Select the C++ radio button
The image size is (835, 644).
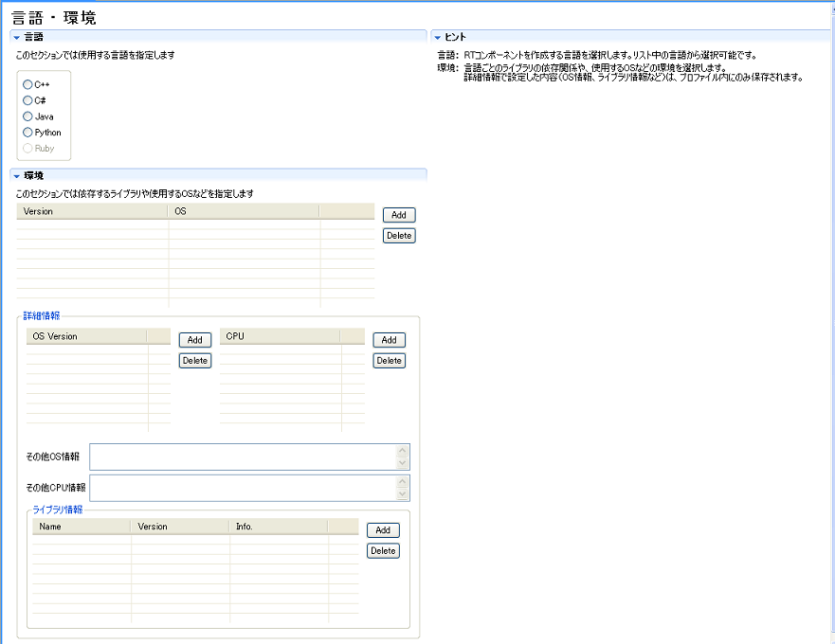27,84
